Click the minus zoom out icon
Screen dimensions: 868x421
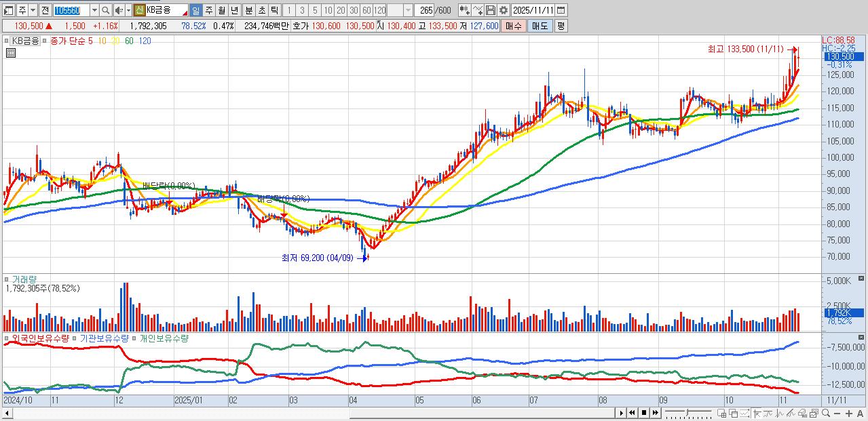tap(837, 414)
